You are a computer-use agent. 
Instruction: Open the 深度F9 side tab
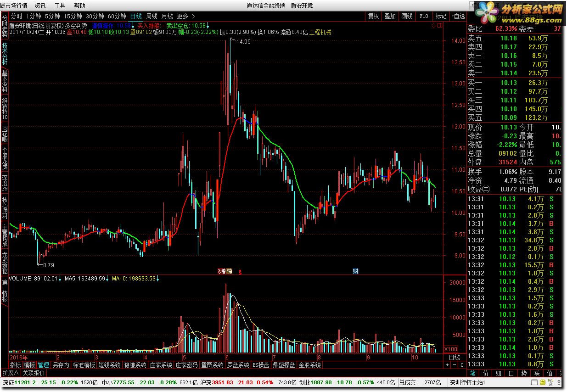tap(5, 183)
